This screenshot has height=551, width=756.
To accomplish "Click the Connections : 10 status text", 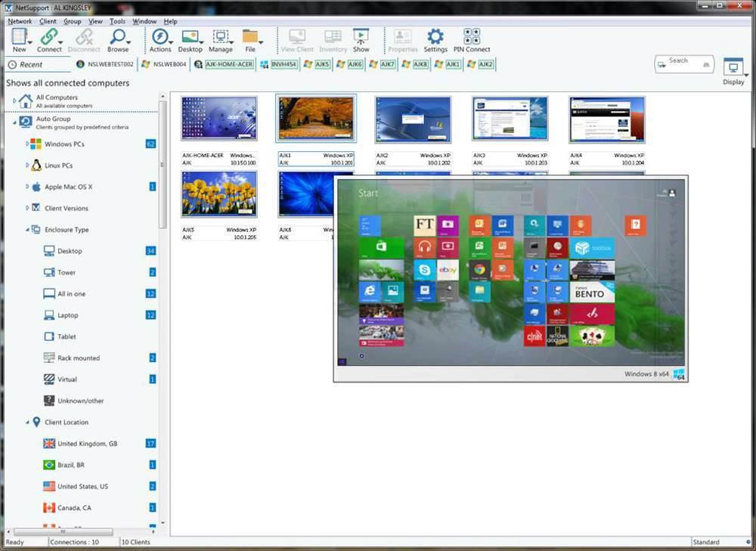I will [74, 543].
